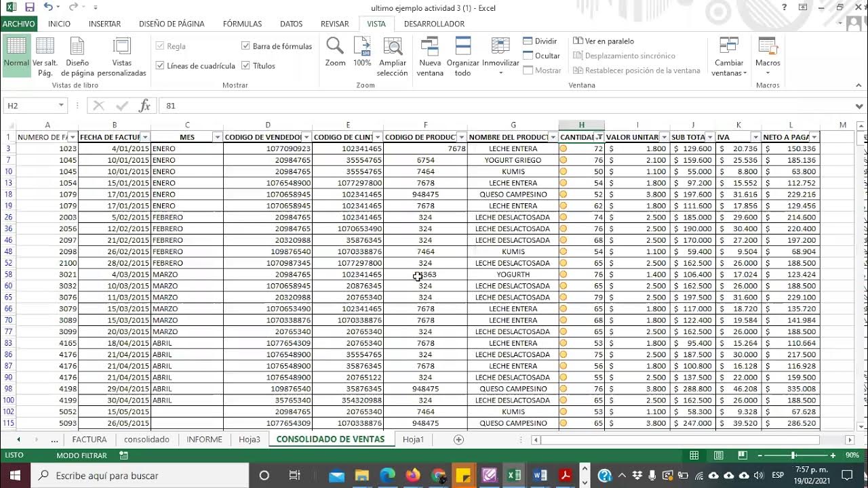This screenshot has height=488, width=868.
Task: Select the Normal view icon
Action: click(16, 56)
